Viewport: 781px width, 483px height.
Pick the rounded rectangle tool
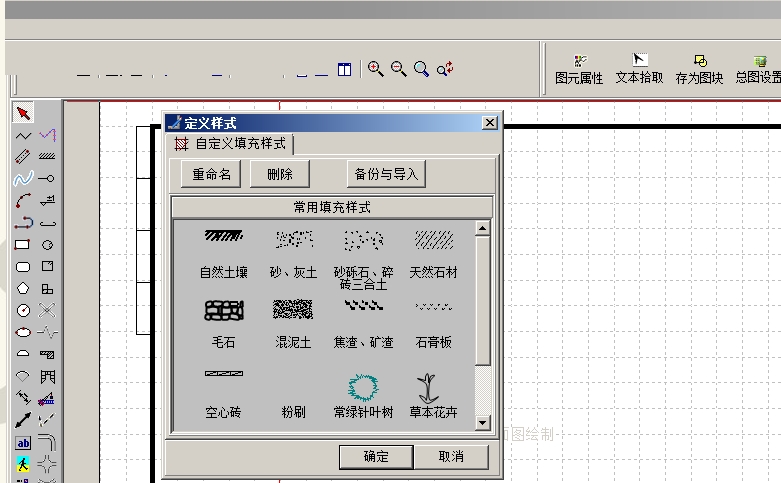point(23,267)
